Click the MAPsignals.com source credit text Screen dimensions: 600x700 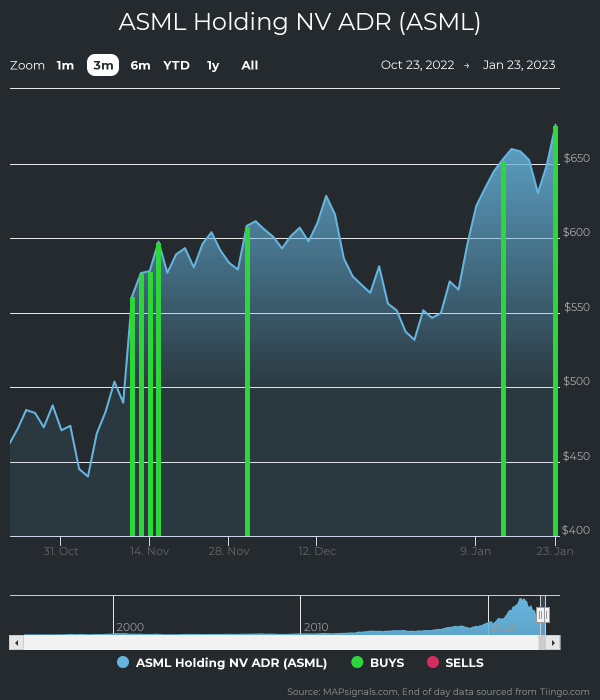tap(438, 692)
